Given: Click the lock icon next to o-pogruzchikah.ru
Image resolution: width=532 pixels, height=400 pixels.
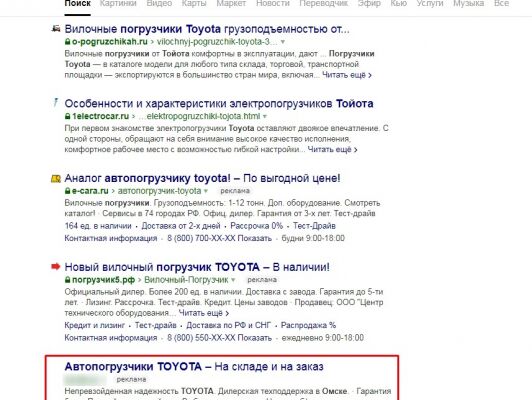Looking at the screenshot, I should coord(68,42).
